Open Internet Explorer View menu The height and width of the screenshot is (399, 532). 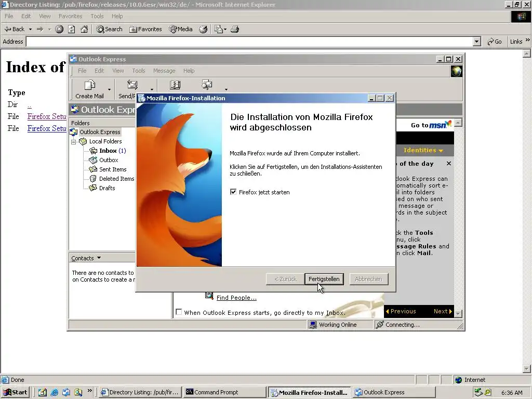45,16
